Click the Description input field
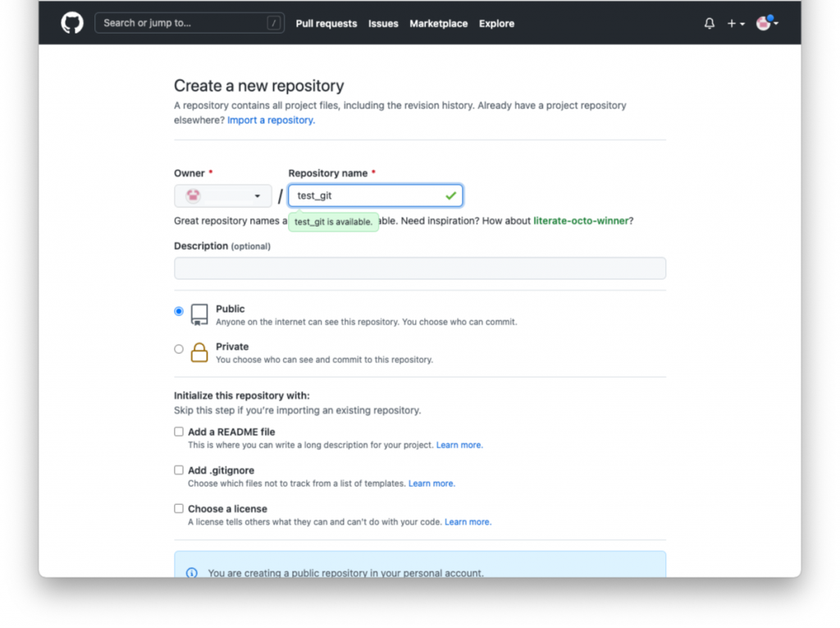Viewport: 840px width, 628px height. tap(420, 268)
